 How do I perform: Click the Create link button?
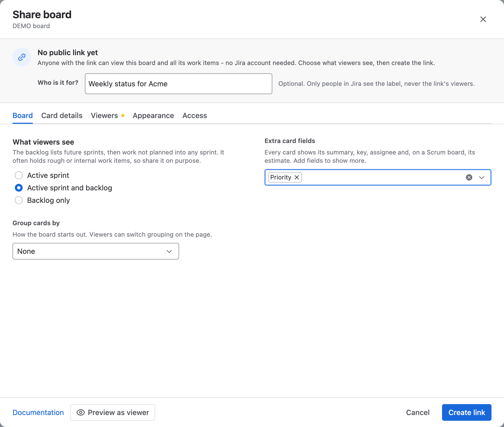point(467,412)
